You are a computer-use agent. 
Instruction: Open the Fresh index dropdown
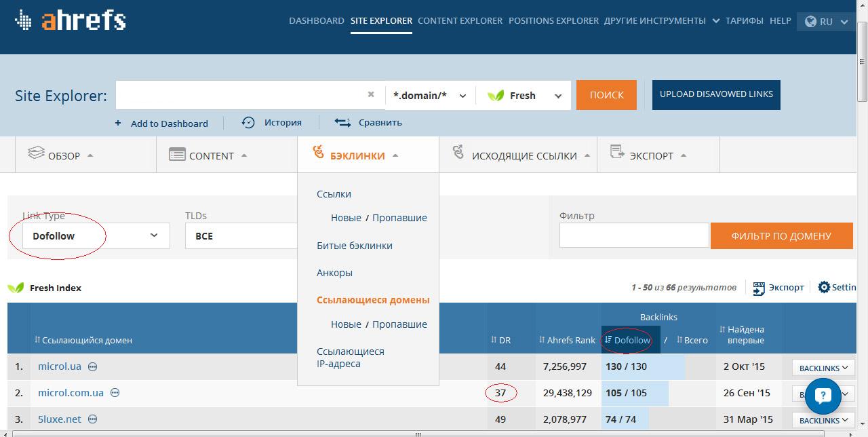(x=524, y=95)
